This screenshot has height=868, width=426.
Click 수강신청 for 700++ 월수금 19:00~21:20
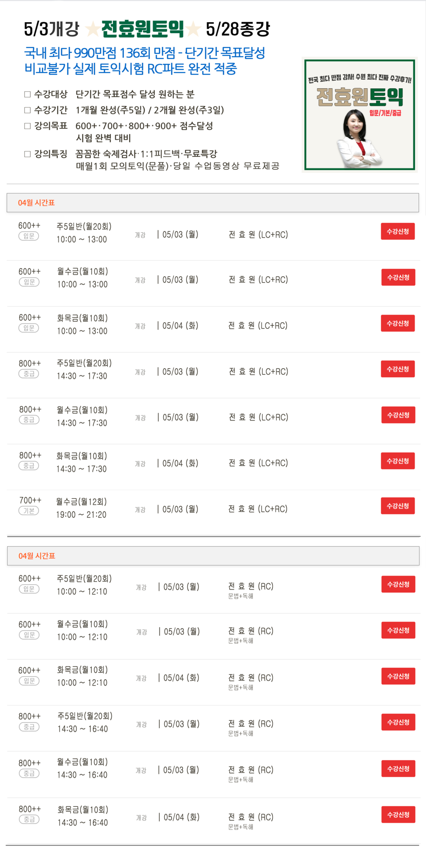pos(398,506)
